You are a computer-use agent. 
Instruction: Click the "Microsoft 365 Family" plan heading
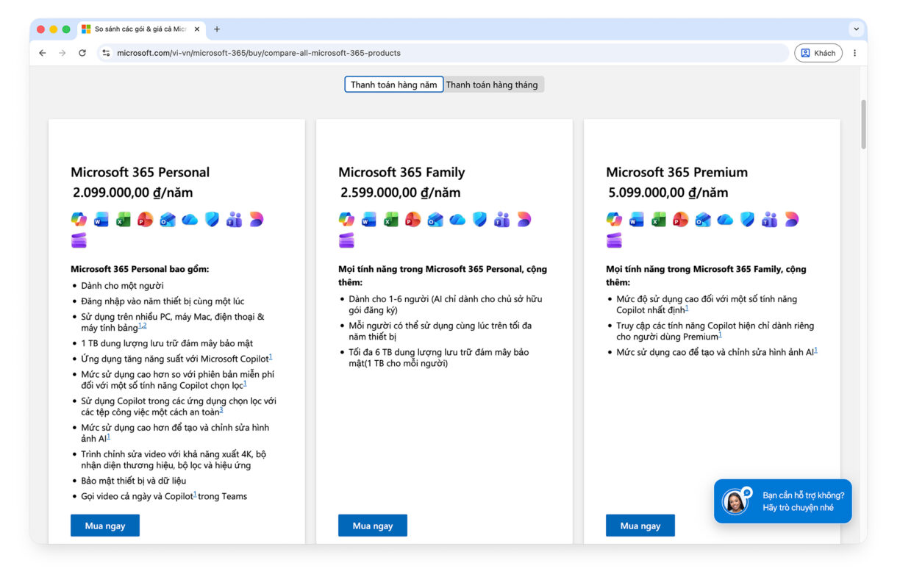(x=401, y=172)
